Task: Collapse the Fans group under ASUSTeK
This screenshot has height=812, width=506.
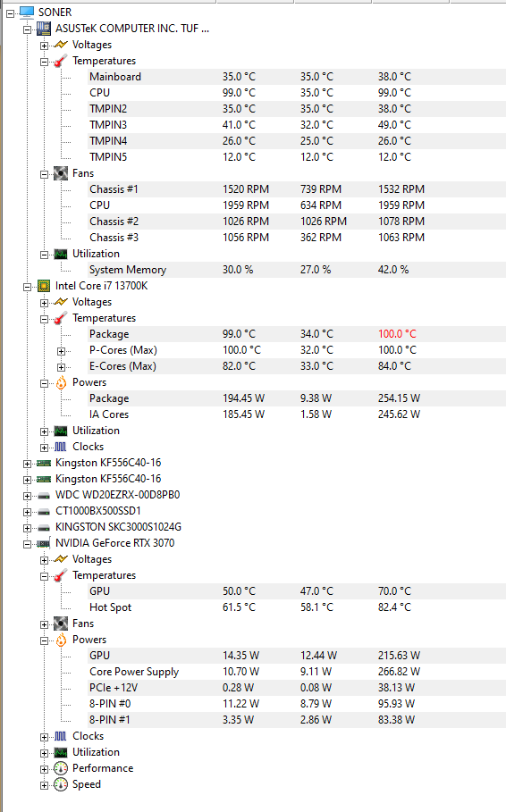Action: 44,174
